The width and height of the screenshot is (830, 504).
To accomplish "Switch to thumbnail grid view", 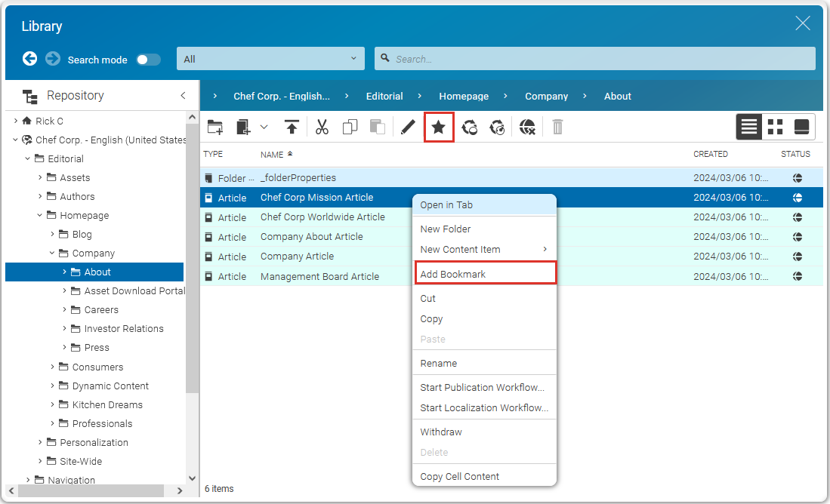I will coord(775,127).
